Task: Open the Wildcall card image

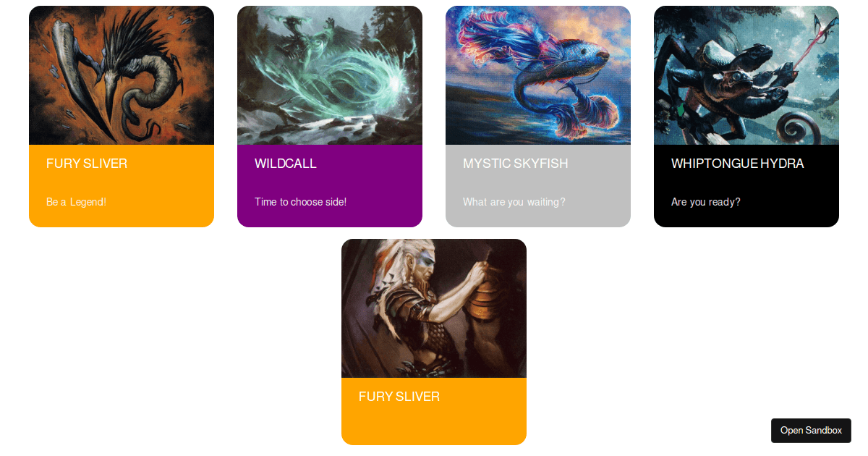Action: (330, 75)
